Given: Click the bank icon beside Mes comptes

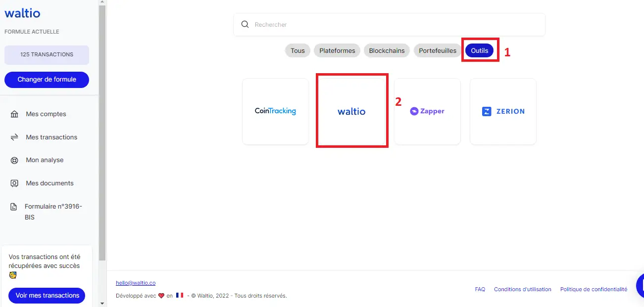Looking at the screenshot, I should tap(14, 114).
